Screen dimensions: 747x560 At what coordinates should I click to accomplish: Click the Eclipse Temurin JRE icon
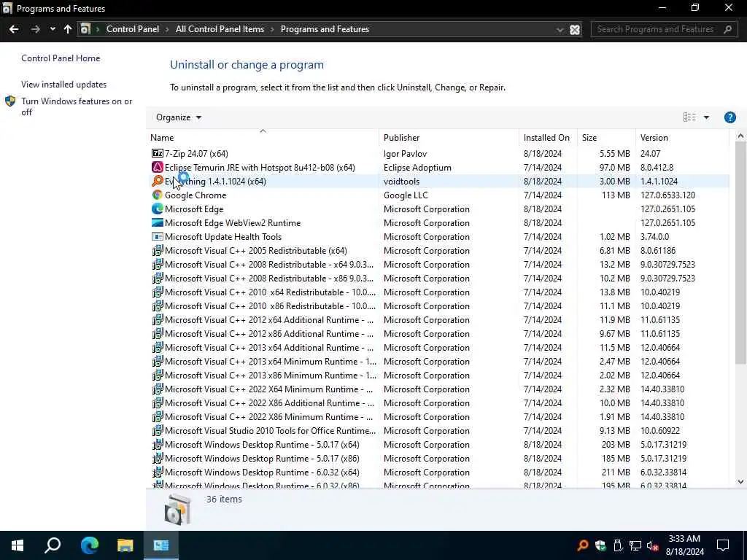(x=158, y=167)
